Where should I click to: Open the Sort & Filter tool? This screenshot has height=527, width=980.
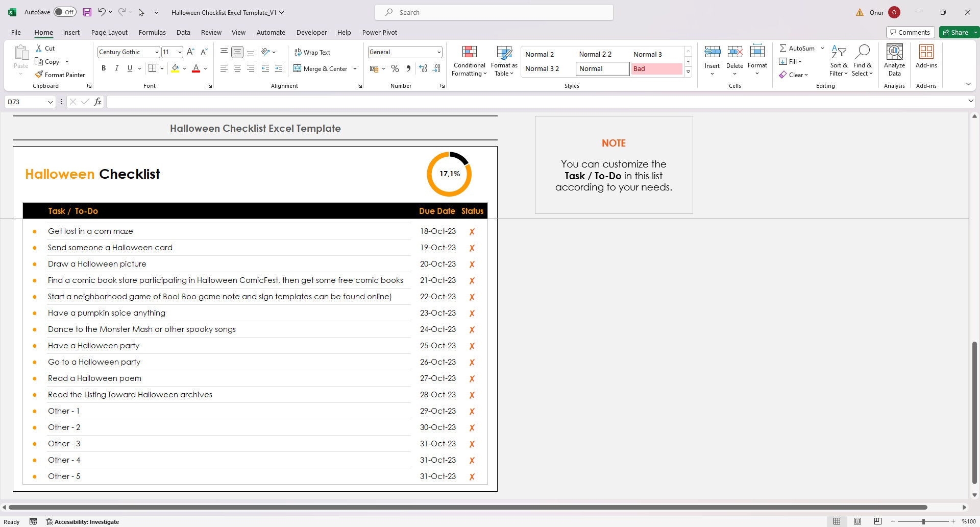[x=838, y=60]
